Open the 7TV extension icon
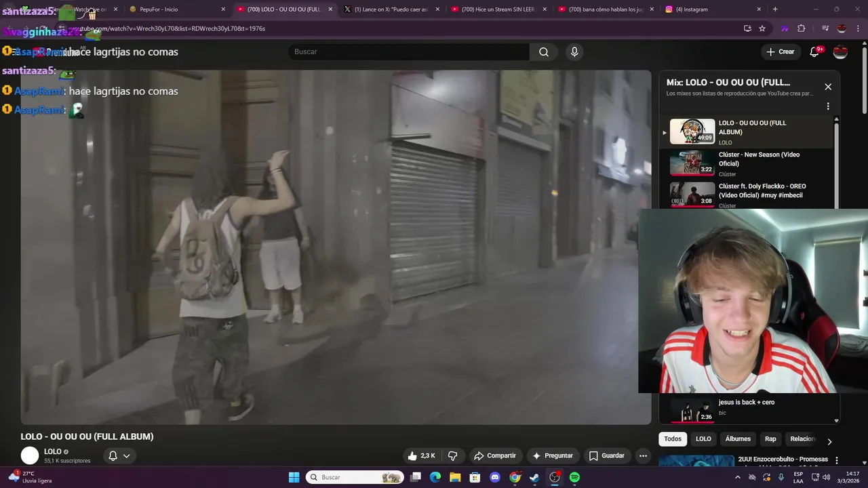 [x=785, y=28]
